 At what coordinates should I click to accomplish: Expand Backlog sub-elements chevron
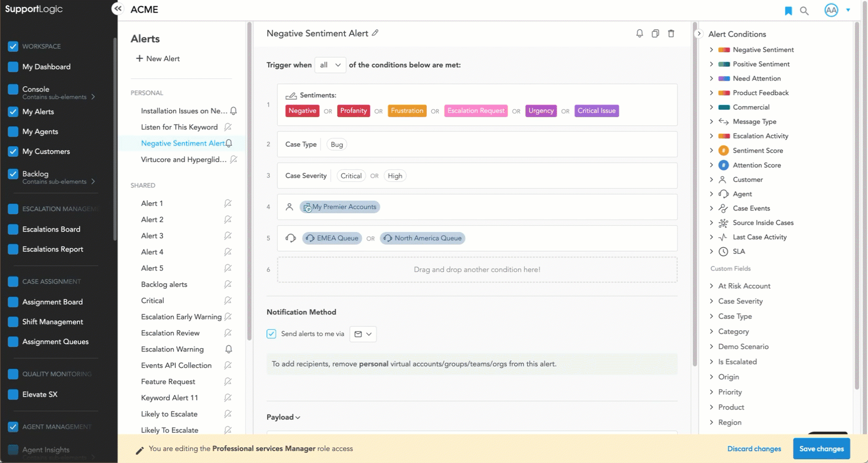pos(93,181)
